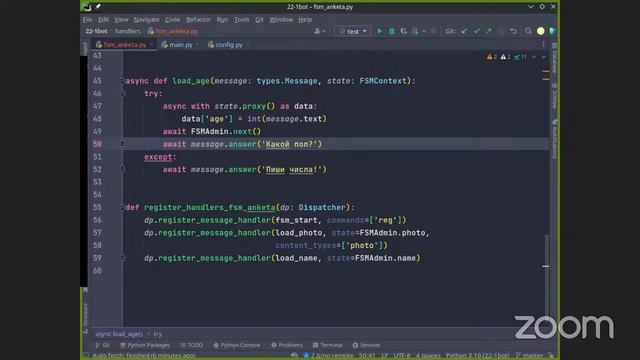Click the UTF-8 encoding widget
Screen dimensions: 640x360
click(402, 356)
